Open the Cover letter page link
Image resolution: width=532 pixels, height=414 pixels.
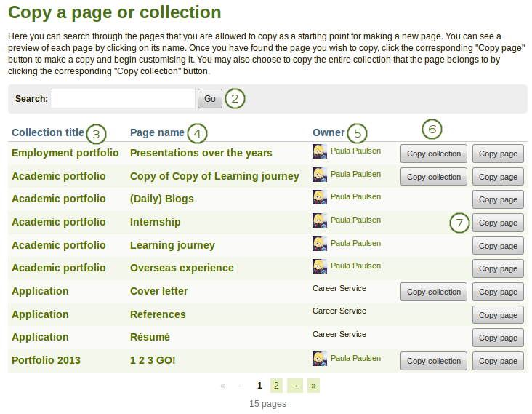[x=158, y=291]
